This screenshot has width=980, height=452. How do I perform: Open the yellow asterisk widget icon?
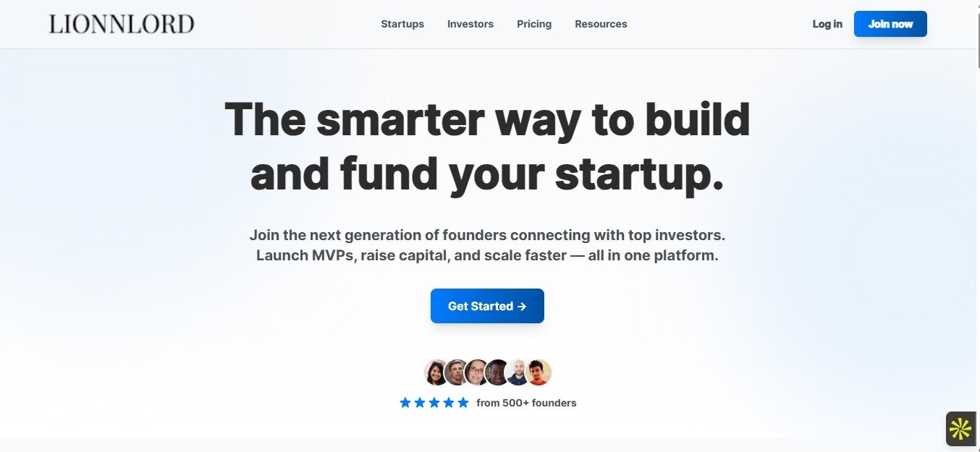(x=960, y=429)
